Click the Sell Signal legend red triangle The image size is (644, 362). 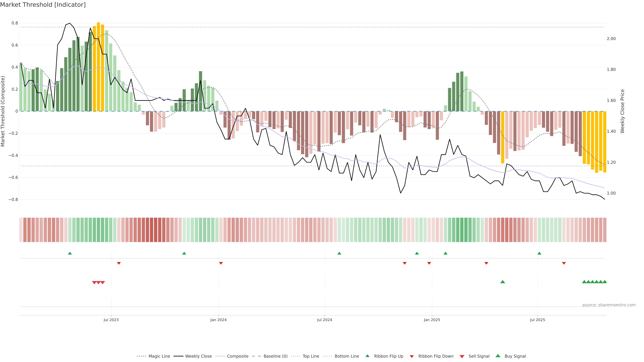pyautogui.click(x=462, y=356)
